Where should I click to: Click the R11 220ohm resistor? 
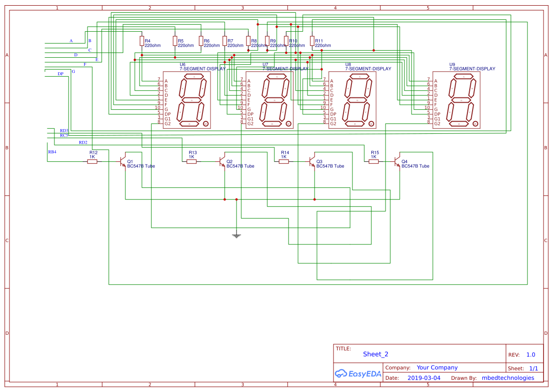point(312,41)
